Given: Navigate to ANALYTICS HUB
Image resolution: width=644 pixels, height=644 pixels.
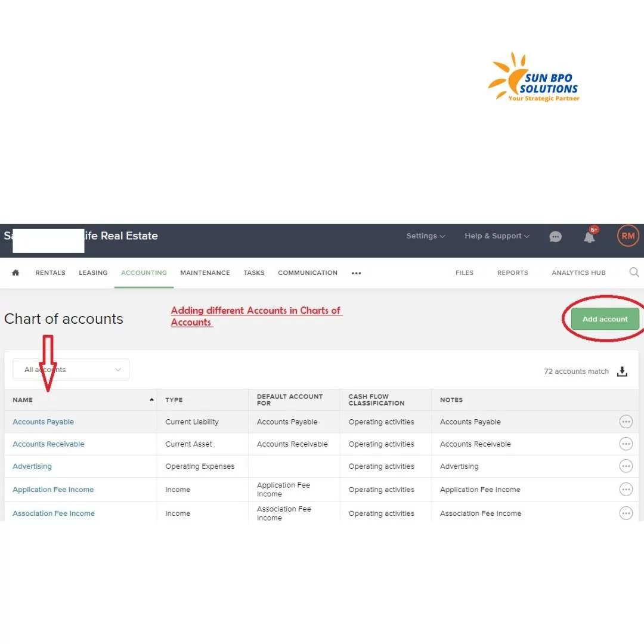Looking at the screenshot, I should coord(578,273).
